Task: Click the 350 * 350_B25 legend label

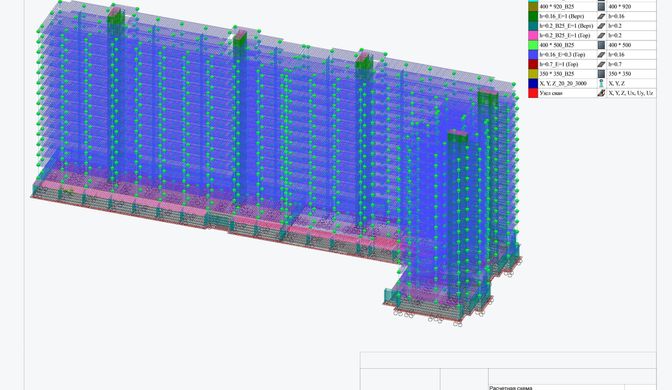Action: click(x=557, y=74)
